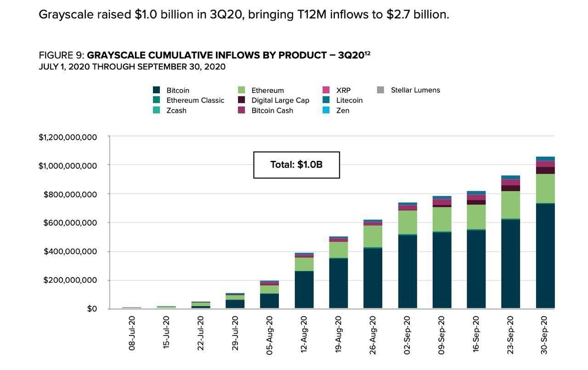This screenshot has width=588, height=370.
Task: Click the 02-Sep-20 date label
Action: coord(407,335)
